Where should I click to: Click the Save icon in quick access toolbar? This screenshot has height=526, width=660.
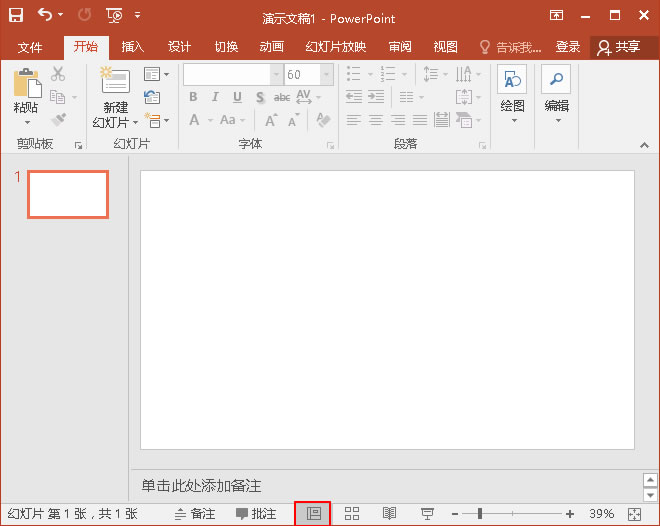tap(18, 15)
